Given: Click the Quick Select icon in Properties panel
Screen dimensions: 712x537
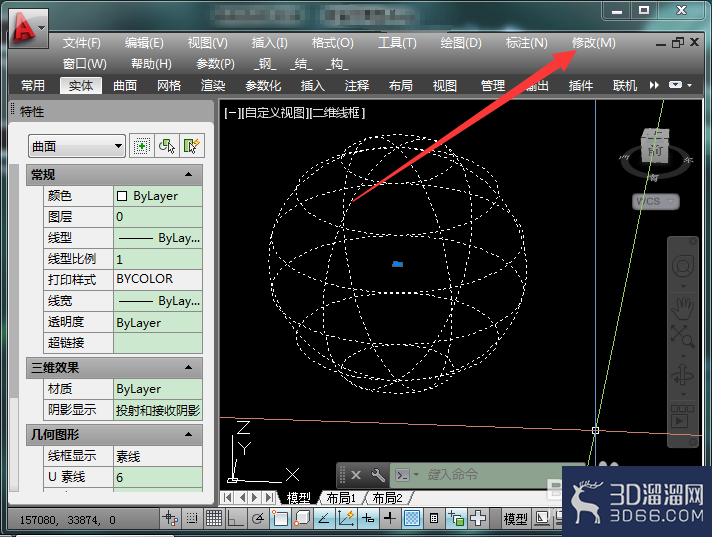Looking at the screenshot, I should point(192,146).
